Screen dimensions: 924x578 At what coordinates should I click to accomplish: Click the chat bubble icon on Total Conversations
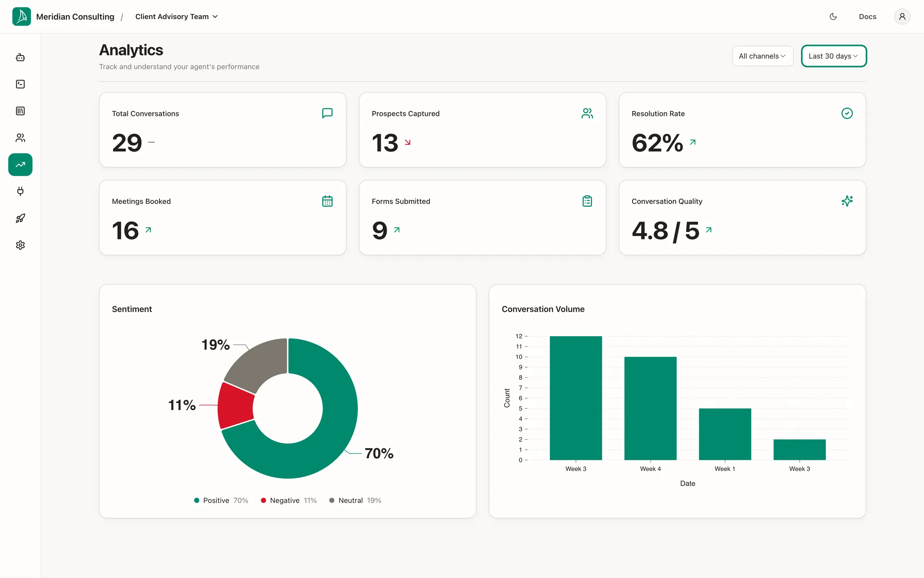327,113
